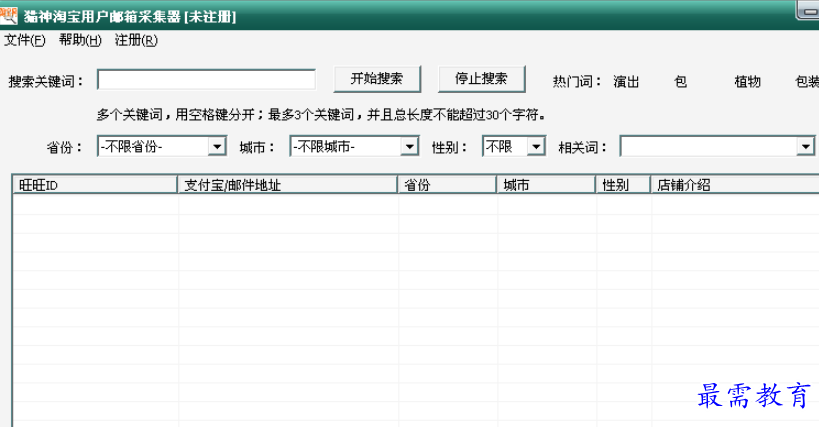
Task: Minimize the window via title bar button
Action: [x=808, y=10]
